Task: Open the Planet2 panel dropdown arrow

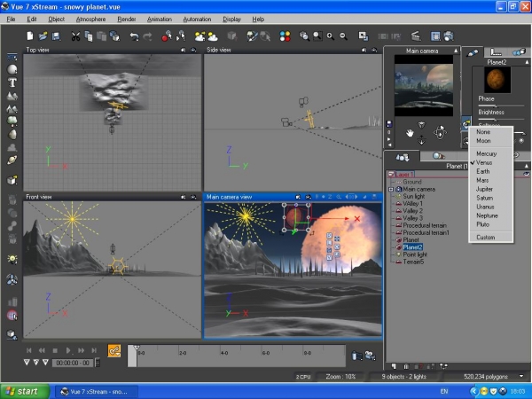Action: [527, 62]
